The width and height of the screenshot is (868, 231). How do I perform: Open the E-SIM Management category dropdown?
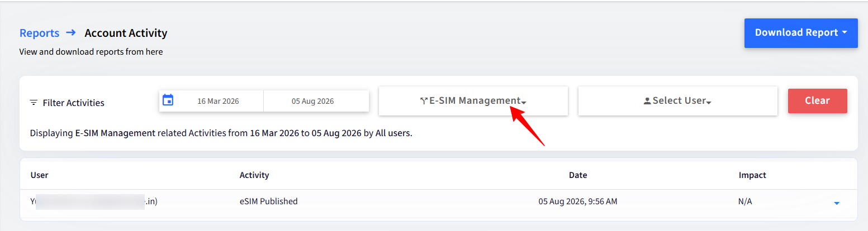(473, 101)
